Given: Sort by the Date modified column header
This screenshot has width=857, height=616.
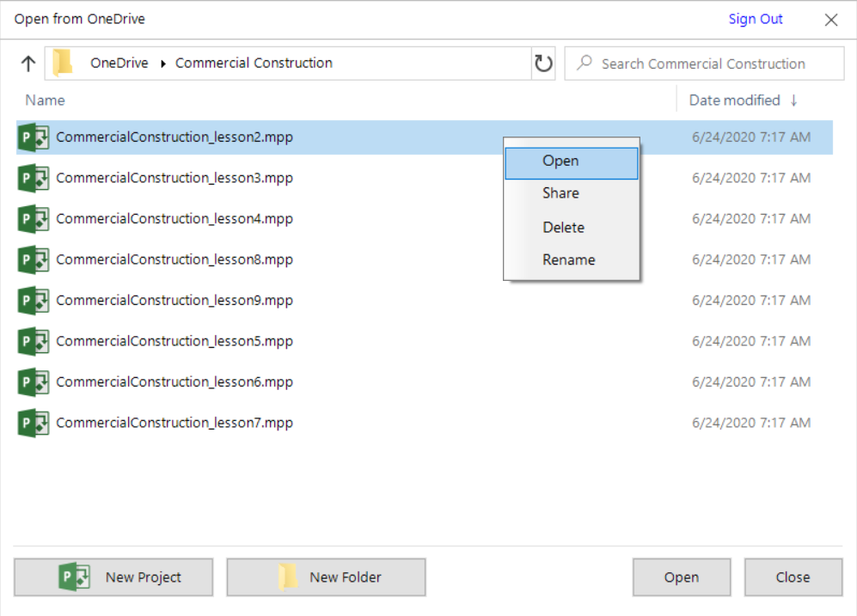Looking at the screenshot, I should click(734, 101).
